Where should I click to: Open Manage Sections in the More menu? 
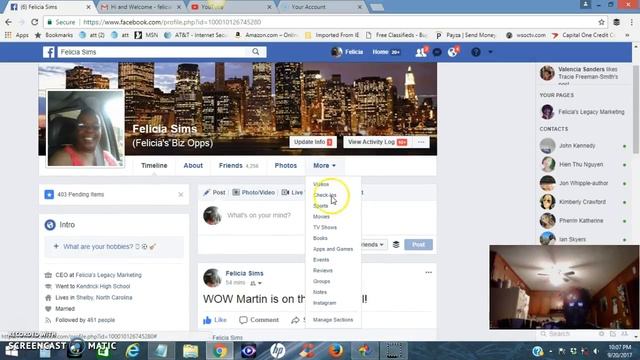tap(333, 320)
